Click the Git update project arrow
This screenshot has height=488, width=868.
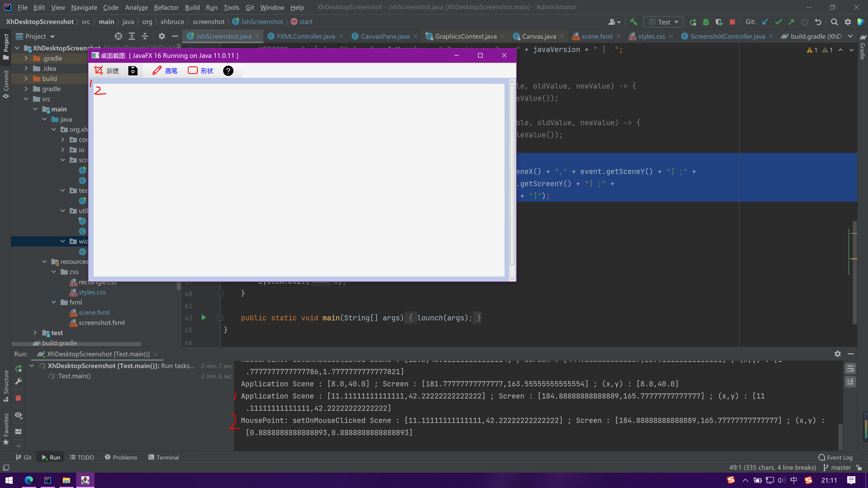click(x=765, y=22)
